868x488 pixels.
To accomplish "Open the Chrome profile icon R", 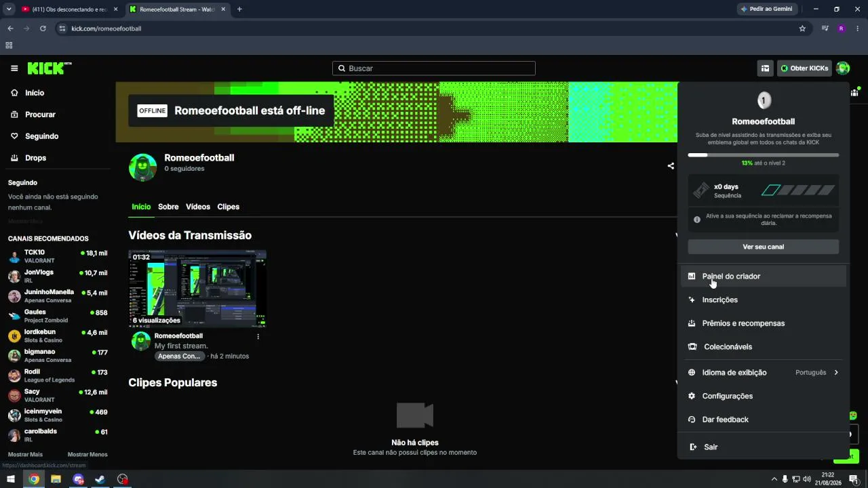I will tap(842, 28).
